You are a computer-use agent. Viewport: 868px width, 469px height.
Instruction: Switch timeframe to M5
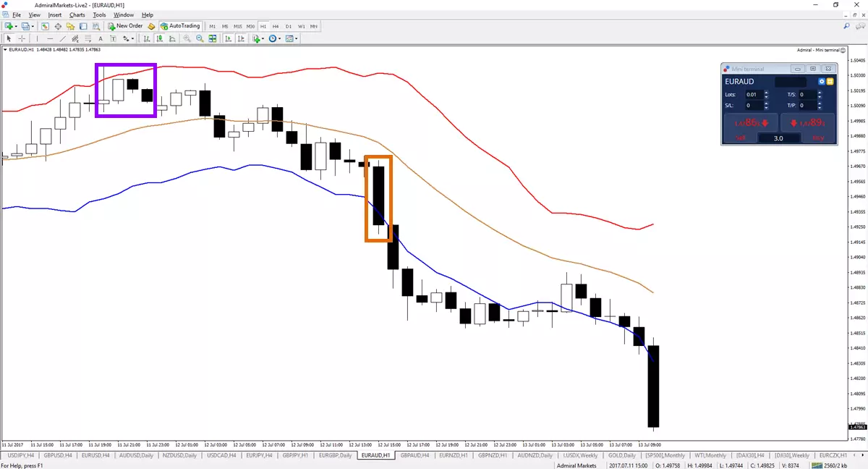(224, 26)
